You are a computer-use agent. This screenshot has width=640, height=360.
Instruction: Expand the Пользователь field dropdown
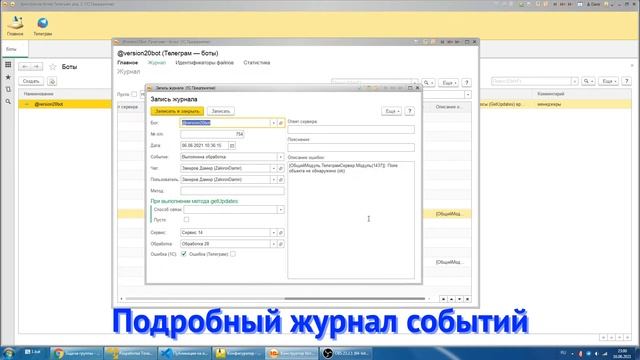click(x=273, y=180)
